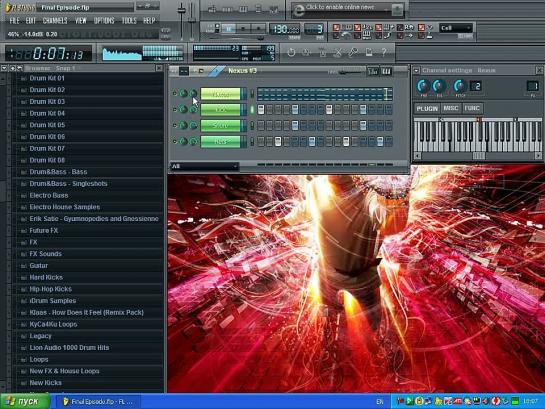This screenshot has width=545, height=409.
Task: Click the pitch knob in Channel settings
Action: click(460, 86)
